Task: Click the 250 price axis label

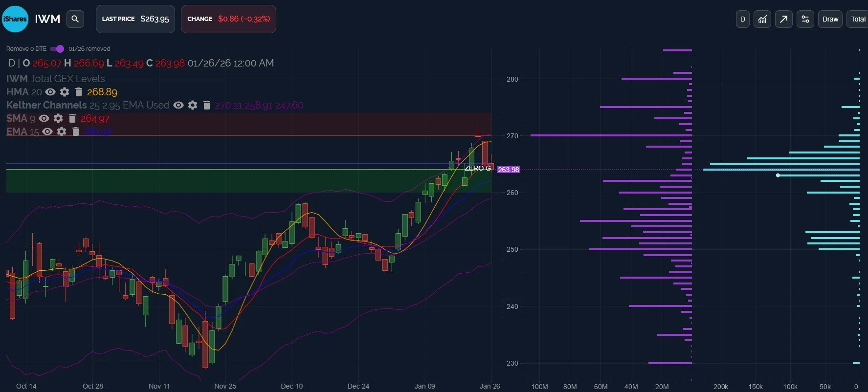Action: (x=512, y=249)
